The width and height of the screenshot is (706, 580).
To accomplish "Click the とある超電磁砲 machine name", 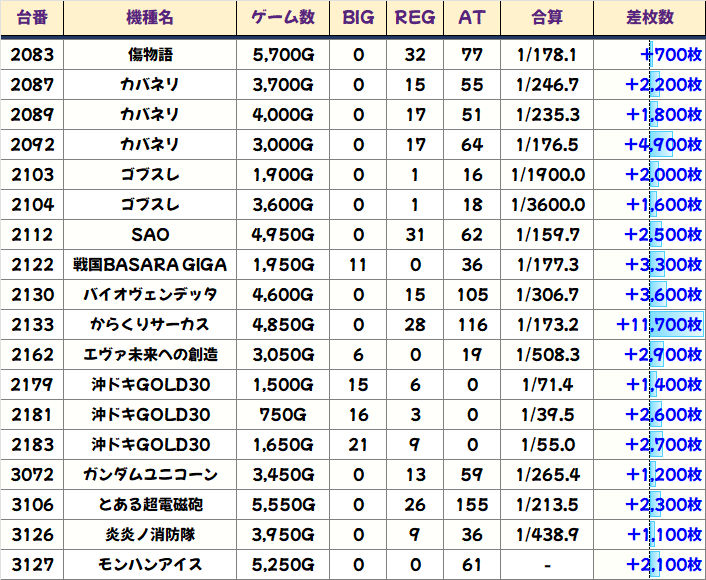I will (149, 505).
